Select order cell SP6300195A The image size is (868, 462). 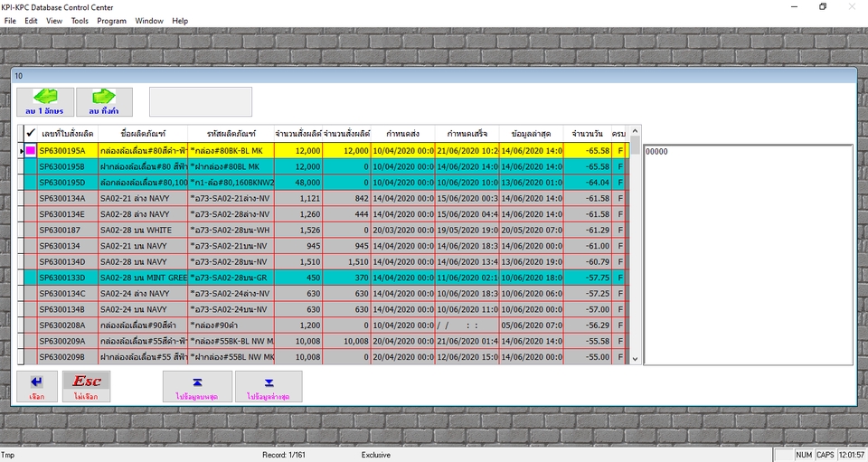tap(68, 150)
